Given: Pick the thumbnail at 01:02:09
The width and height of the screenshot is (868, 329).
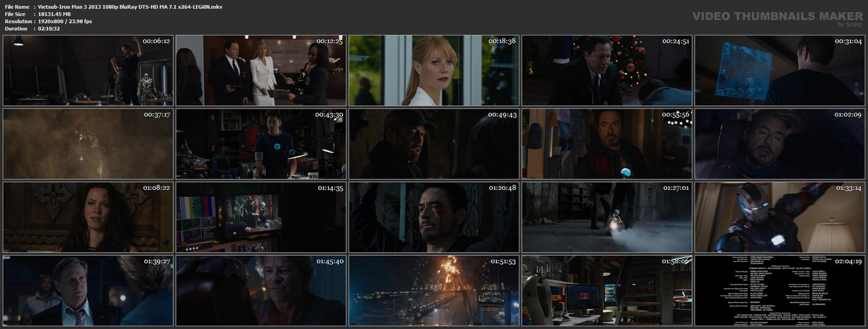Looking at the screenshot, I should (x=780, y=144).
